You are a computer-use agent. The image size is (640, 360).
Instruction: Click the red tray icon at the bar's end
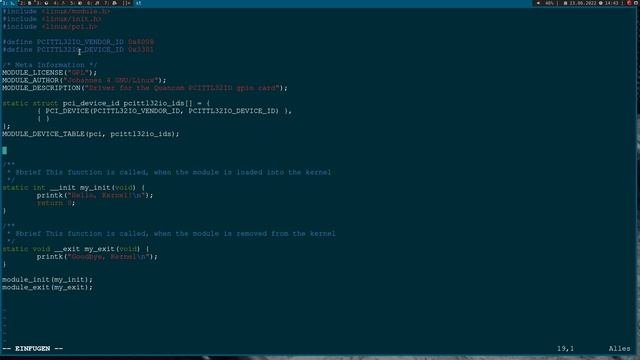pos(629,3)
